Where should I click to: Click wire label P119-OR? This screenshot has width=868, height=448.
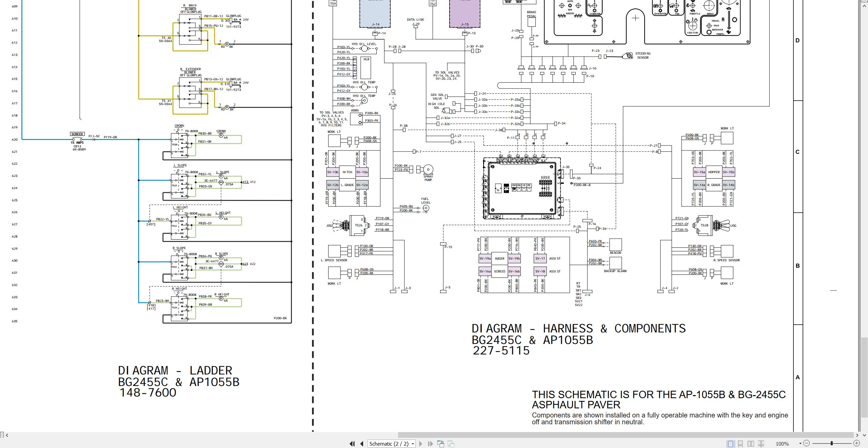[x=110, y=137]
